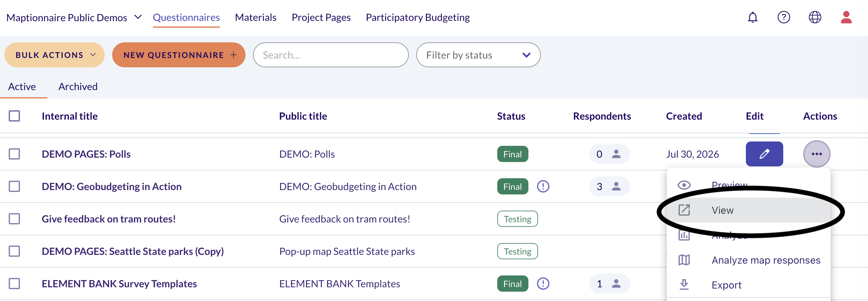Click Testing status badge of tram routes

(517, 219)
